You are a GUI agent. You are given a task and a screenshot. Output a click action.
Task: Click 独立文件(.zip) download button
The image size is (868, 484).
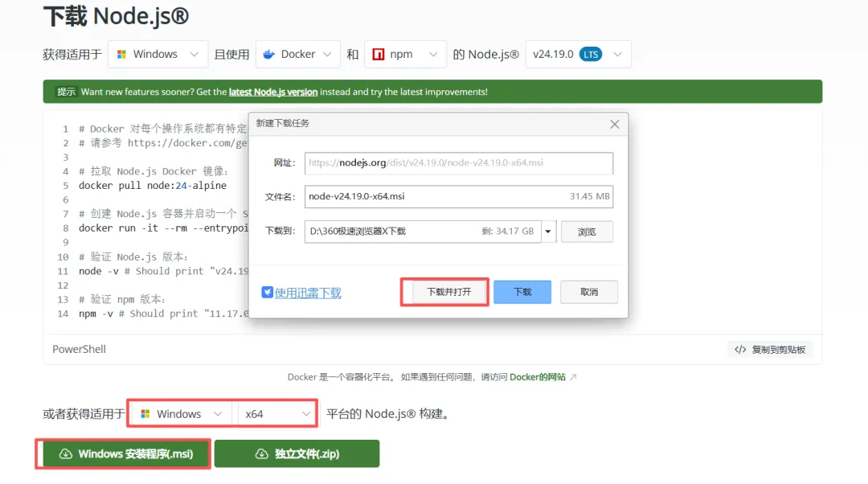(x=297, y=454)
